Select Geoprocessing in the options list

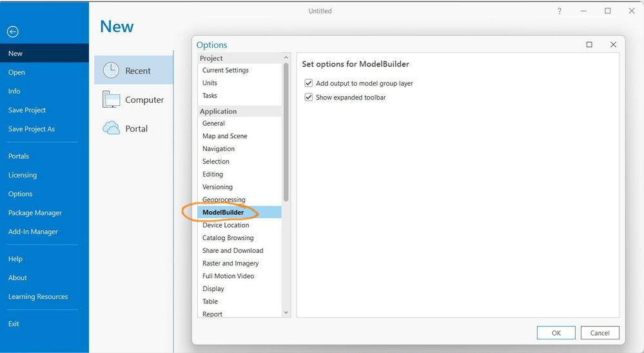pyautogui.click(x=224, y=199)
